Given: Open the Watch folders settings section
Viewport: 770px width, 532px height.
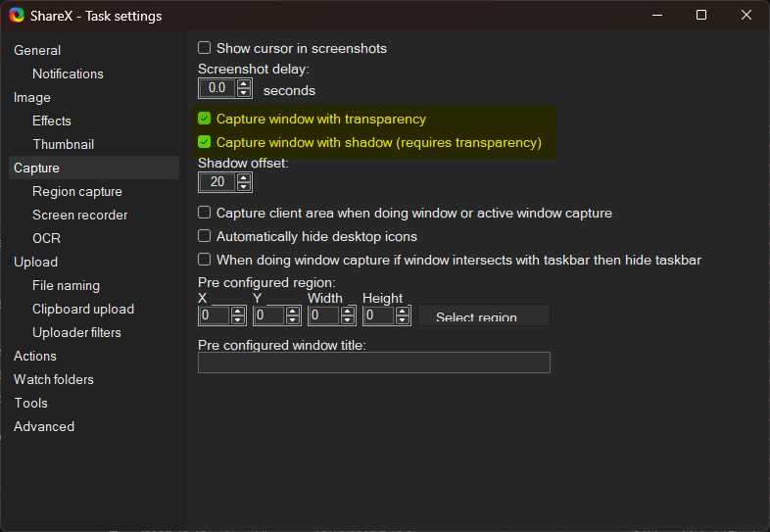Looking at the screenshot, I should 54,380.
